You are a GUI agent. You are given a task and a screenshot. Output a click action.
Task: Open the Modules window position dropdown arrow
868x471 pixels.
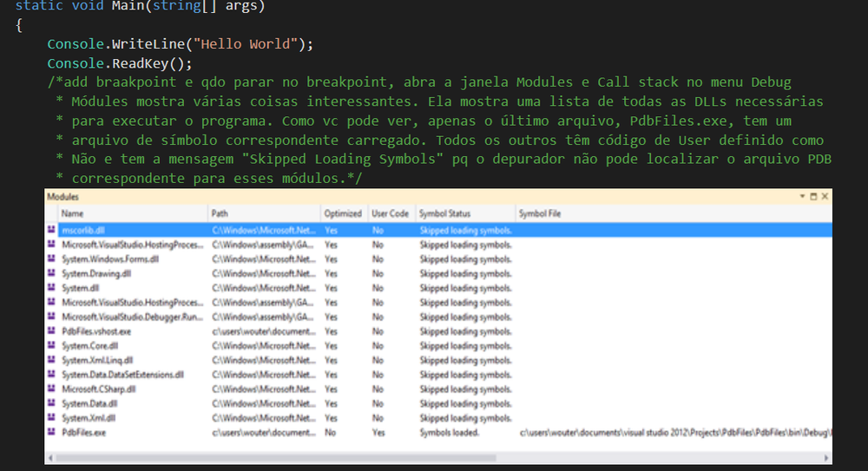coord(803,198)
